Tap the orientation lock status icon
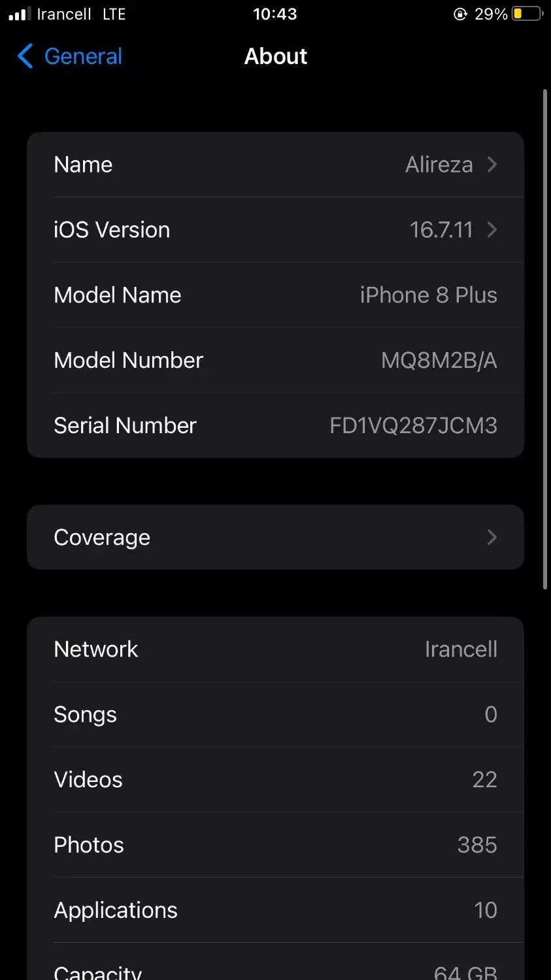551x980 pixels. (460, 14)
